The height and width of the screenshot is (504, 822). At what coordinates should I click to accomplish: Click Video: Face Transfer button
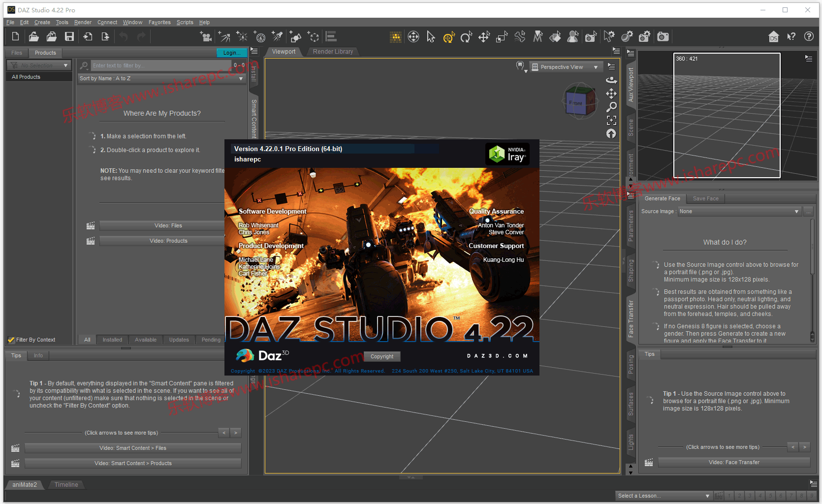[x=734, y=462]
